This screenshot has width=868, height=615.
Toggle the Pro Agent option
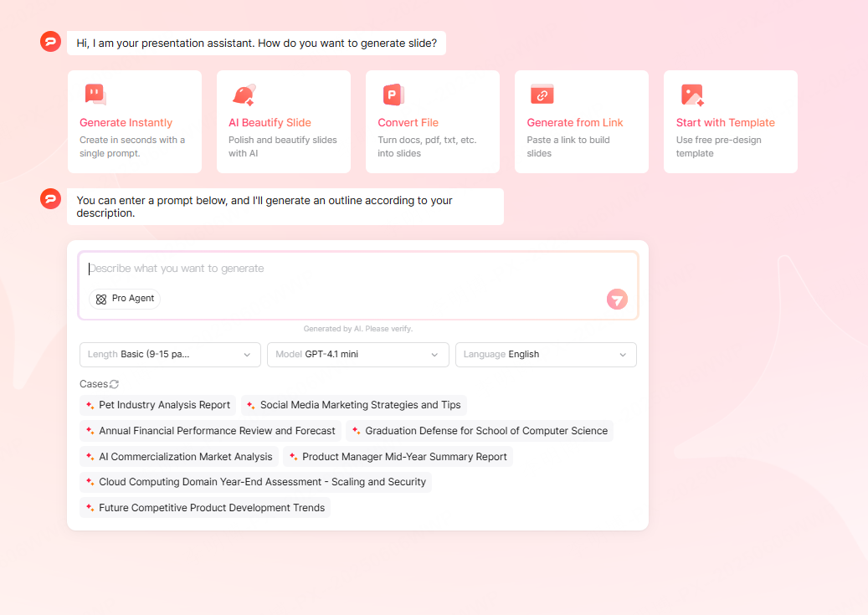124,298
